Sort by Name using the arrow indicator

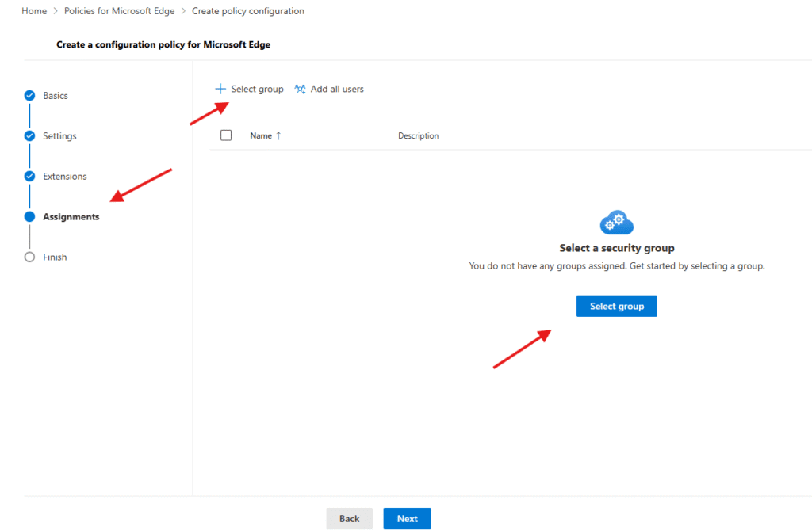(x=278, y=136)
